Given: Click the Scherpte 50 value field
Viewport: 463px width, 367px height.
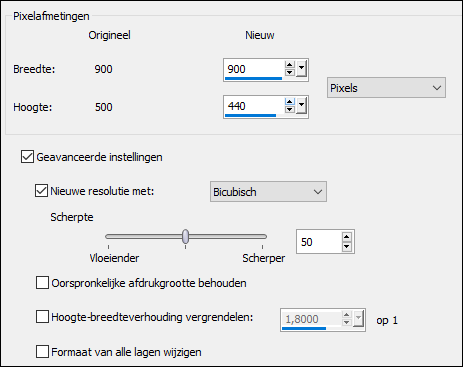Looking at the screenshot, I should pyautogui.click(x=319, y=242).
